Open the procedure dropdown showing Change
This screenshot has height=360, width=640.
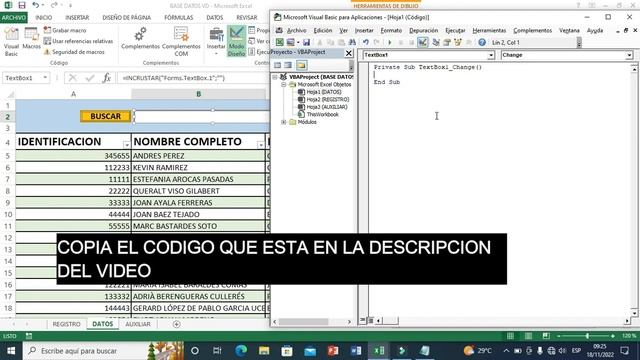coord(629,55)
